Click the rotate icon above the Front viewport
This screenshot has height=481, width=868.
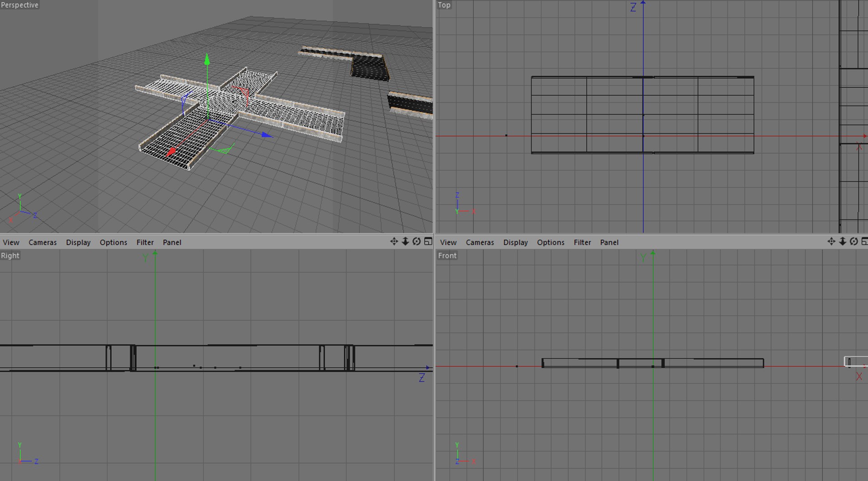tap(854, 242)
